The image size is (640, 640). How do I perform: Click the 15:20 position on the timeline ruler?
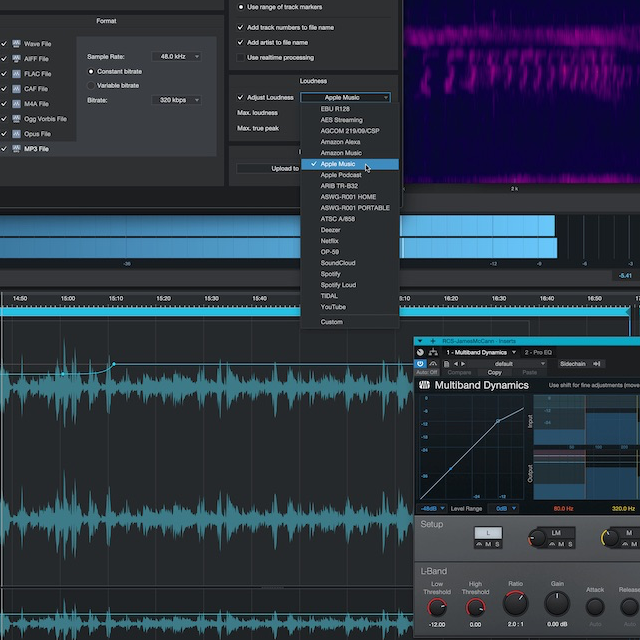point(163,298)
